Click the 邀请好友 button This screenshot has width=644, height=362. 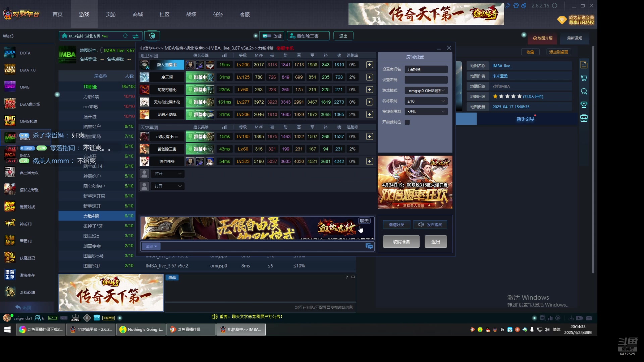396,225
